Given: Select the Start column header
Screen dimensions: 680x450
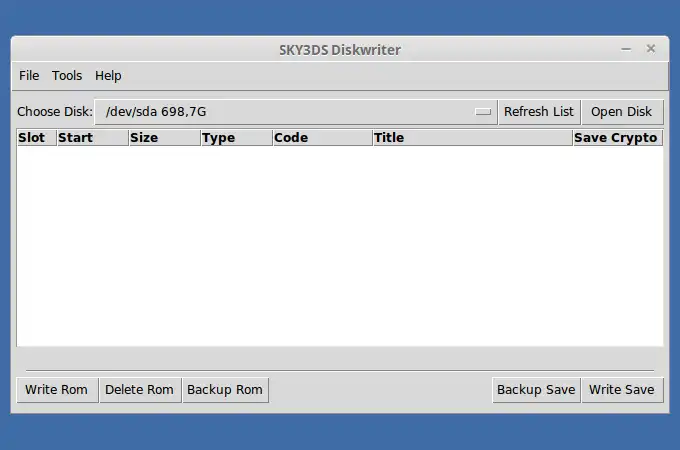Looking at the screenshot, I should (x=92, y=137).
